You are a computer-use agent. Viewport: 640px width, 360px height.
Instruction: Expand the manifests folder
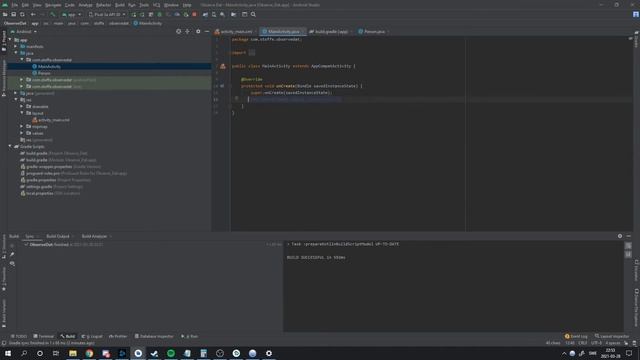pos(16,47)
